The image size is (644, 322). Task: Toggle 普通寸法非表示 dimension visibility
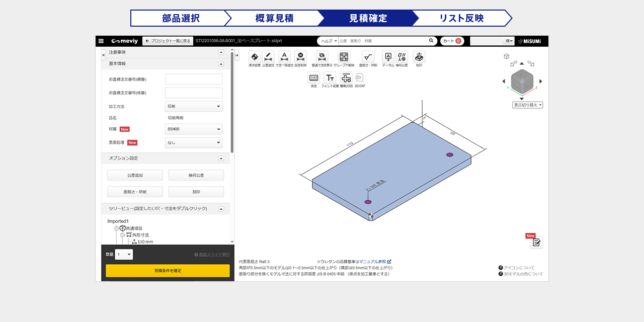(x=322, y=57)
